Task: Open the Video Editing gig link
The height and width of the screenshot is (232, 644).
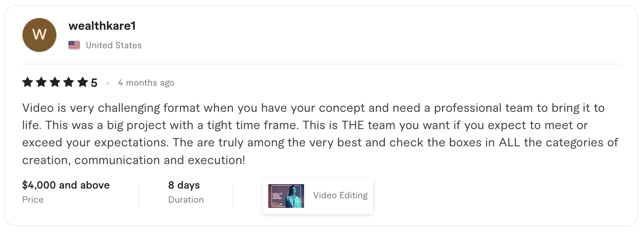Action: pyautogui.click(x=340, y=195)
